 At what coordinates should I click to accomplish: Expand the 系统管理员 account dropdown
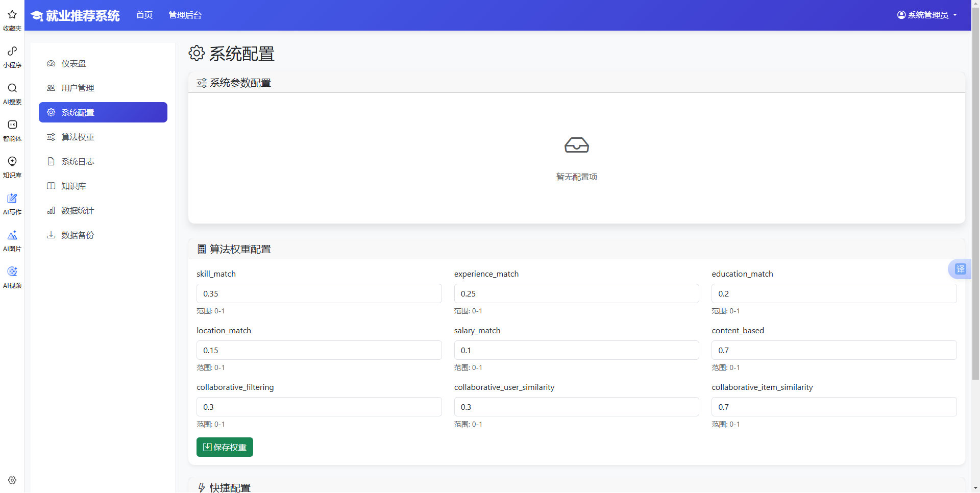click(927, 15)
